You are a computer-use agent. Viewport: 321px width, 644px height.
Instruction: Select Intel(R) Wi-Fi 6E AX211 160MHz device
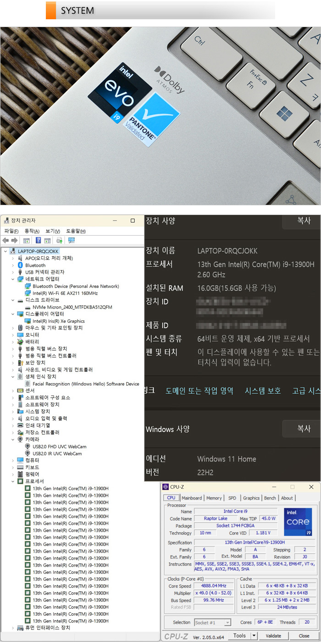[x=65, y=293]
